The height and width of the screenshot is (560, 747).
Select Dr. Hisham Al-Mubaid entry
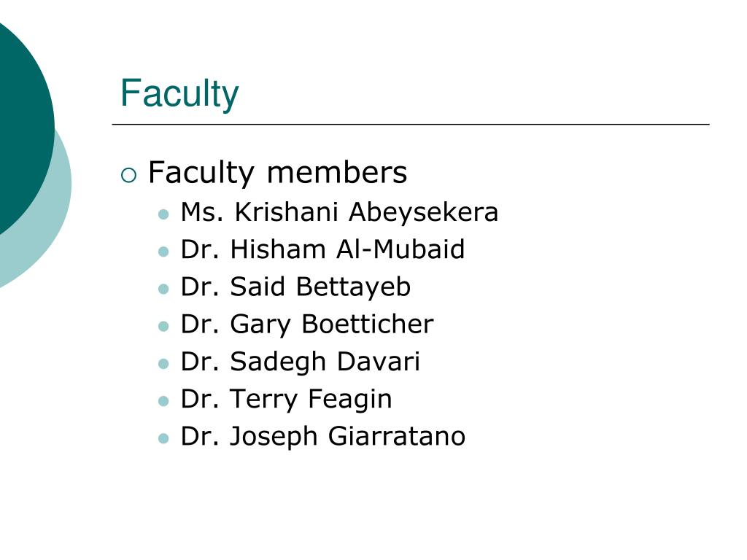322,249
